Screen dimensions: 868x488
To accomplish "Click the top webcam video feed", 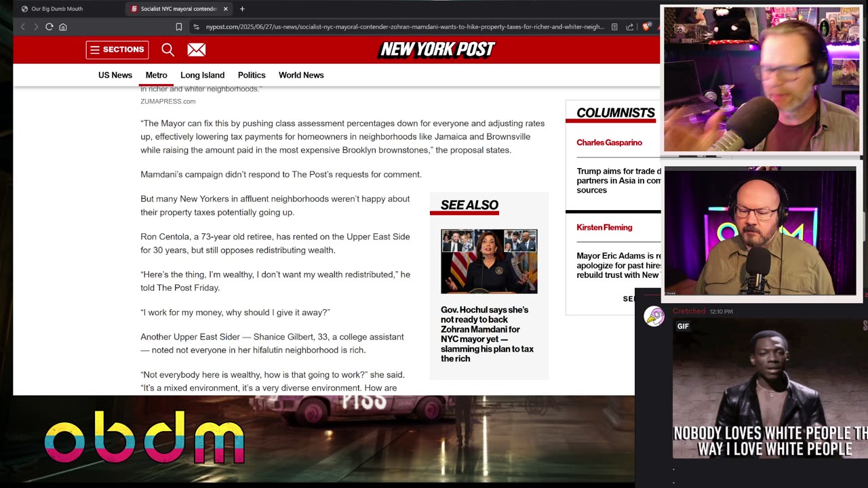I will click(x=762, y=79).
